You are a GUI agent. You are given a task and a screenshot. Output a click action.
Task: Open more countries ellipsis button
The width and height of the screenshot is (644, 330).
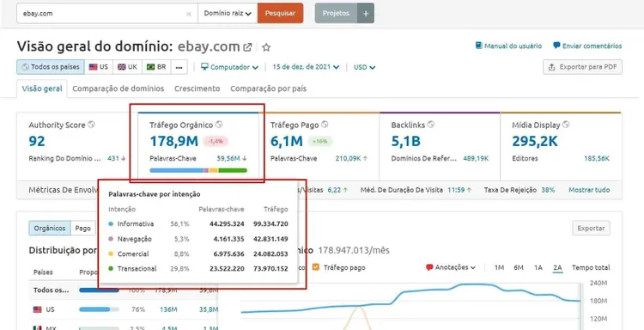(179, 67)
